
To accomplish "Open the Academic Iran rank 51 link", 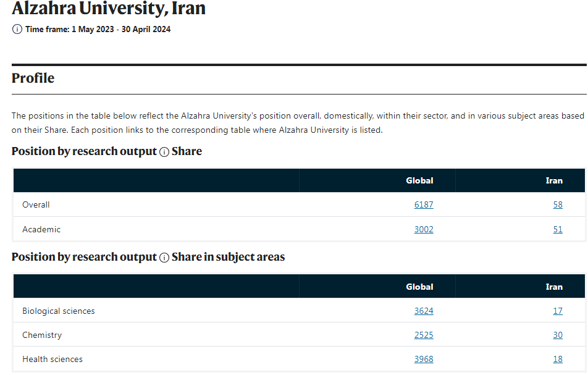I will pyautogui.click(x=558, y=229).
